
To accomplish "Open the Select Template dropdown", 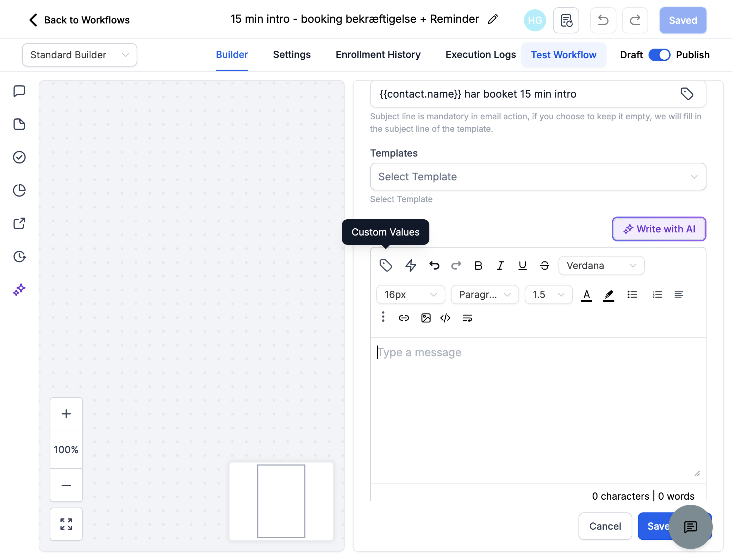I will click(x=538, y=177).
